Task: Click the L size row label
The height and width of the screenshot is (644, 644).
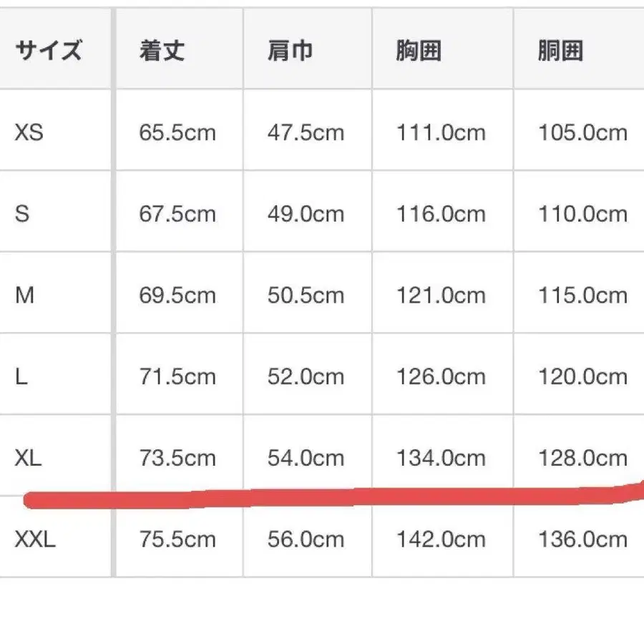Action: tap(21, 377)
